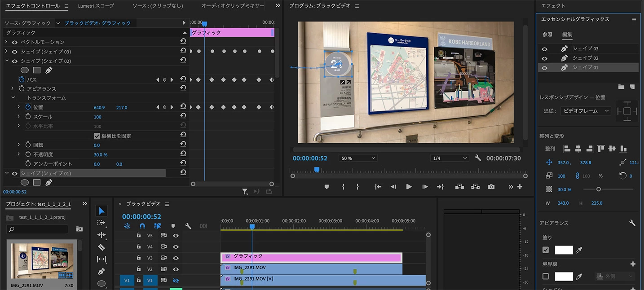Toggle V1 track output eye
Image resolution: width=644 pixels, height=290 pixels.
click(176, 281)
